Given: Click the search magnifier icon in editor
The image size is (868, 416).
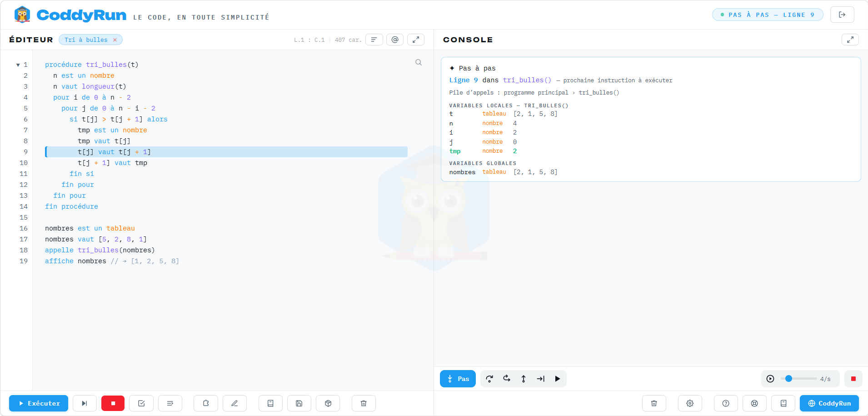Looking at the screenshot, I should pos(419,63).
